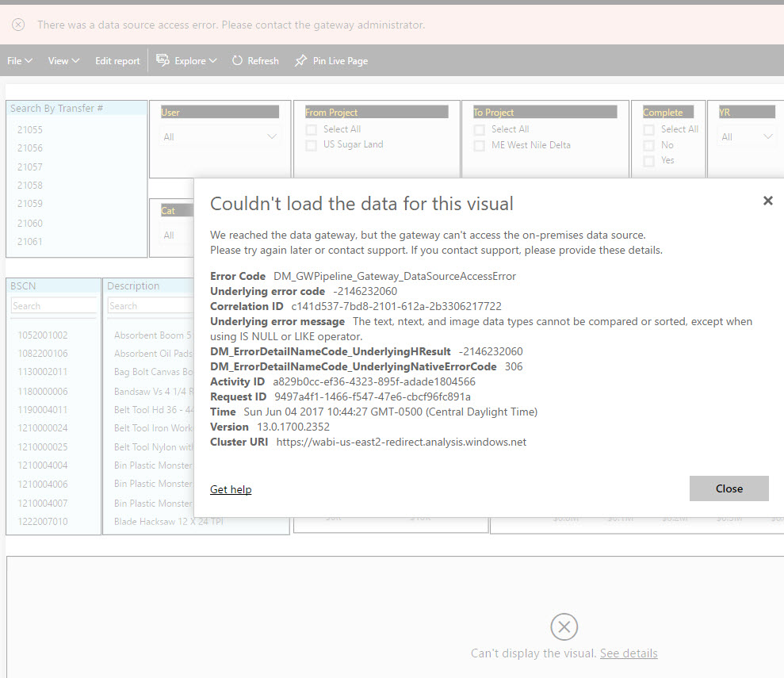Check Select All in From Project

[311, 129]
